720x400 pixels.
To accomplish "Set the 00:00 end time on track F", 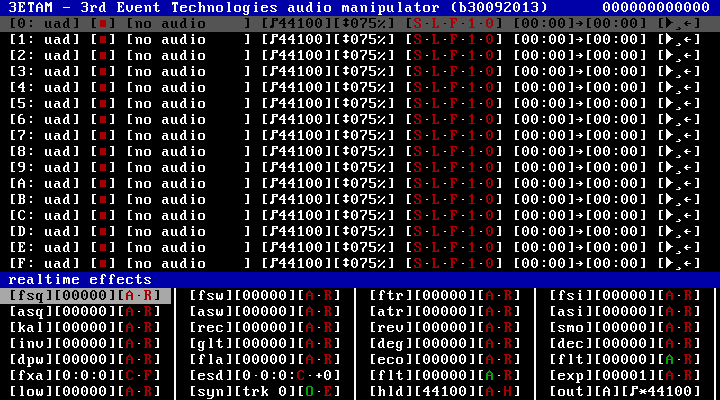I will (616, 264).
